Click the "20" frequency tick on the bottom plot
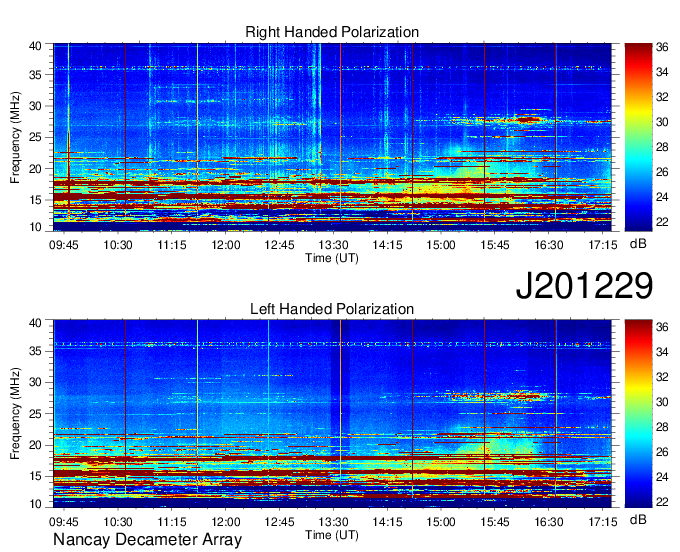This screenshot has width=680, height=552. pyautogui.click(x=35, y=445)
